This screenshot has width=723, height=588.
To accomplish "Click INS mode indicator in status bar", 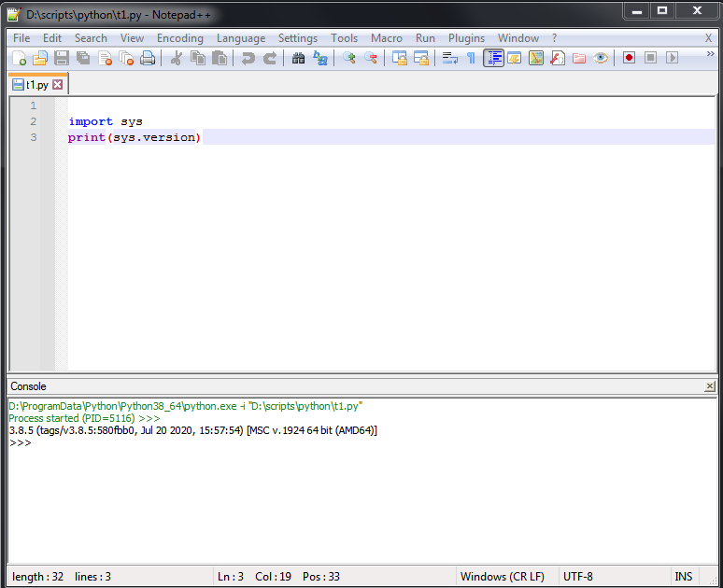I will [x=684, y=577].
